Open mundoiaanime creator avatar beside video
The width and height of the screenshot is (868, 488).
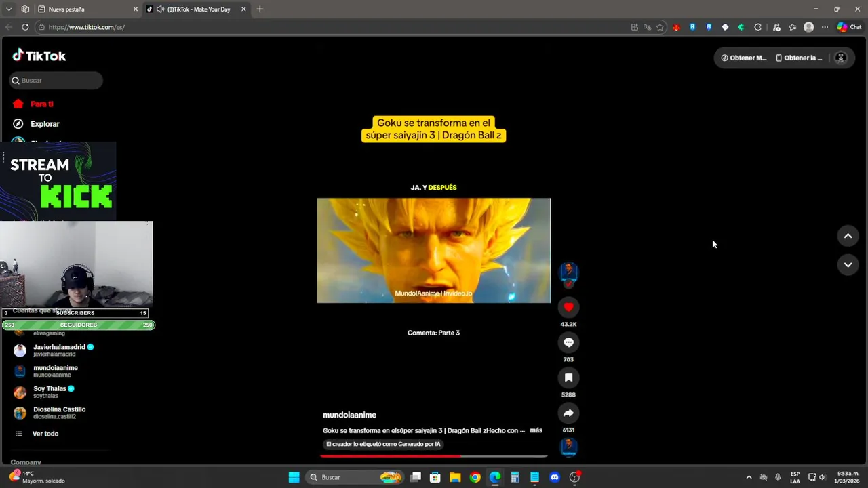[568, 272]
